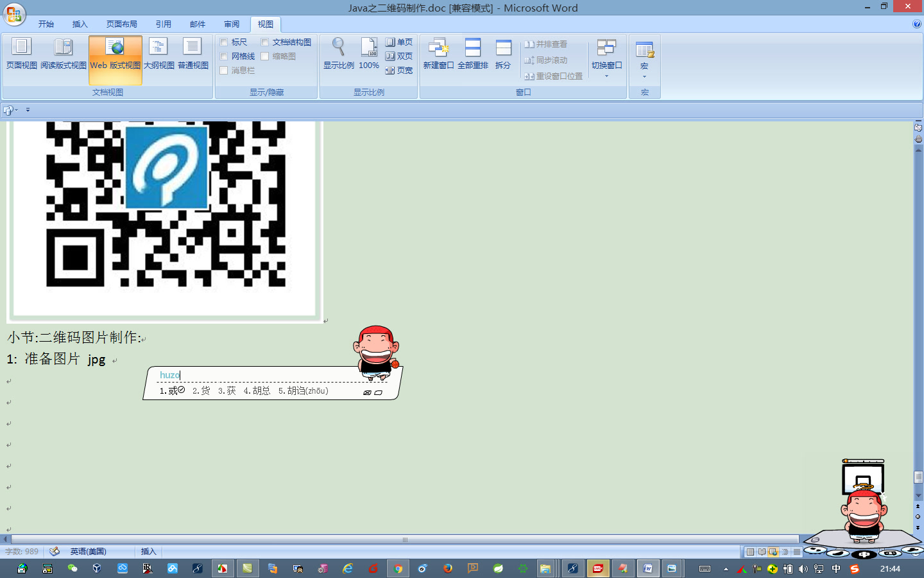Click horizontal scrollbar track
This screenshot has width=924, height=578.
404,539
